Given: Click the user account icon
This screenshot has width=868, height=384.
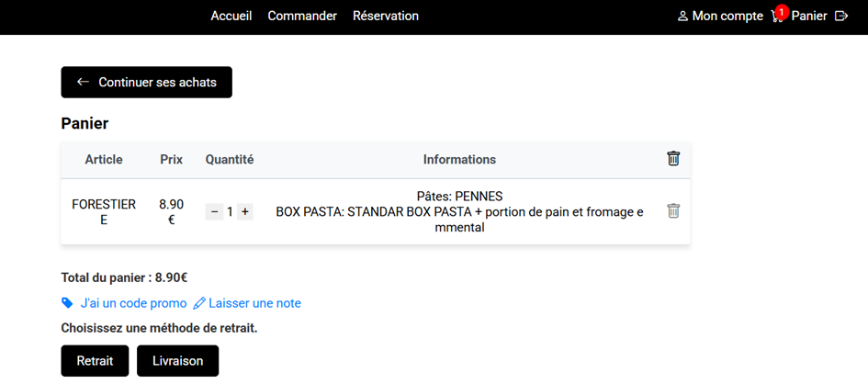Looking at the screenshot, I should coord(682,17).
